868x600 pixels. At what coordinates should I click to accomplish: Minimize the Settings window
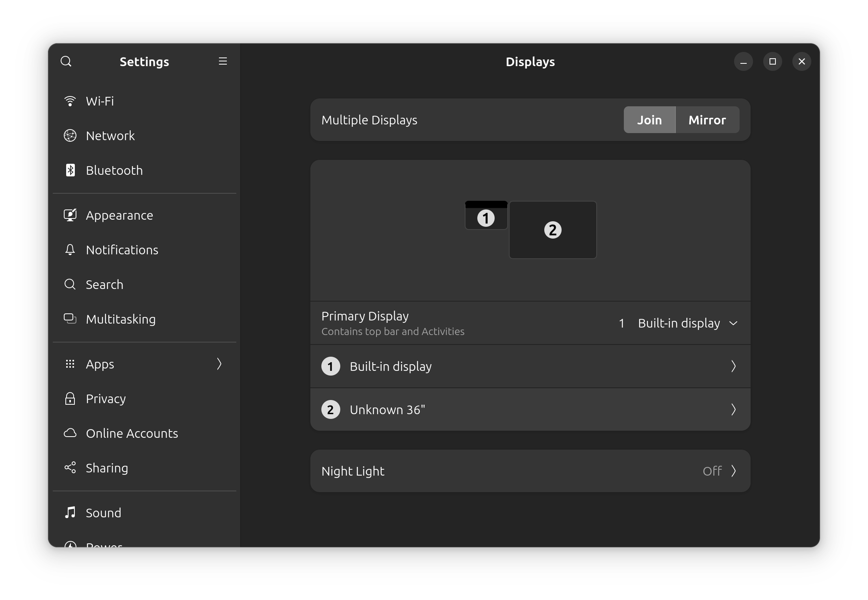click(744, 61)
